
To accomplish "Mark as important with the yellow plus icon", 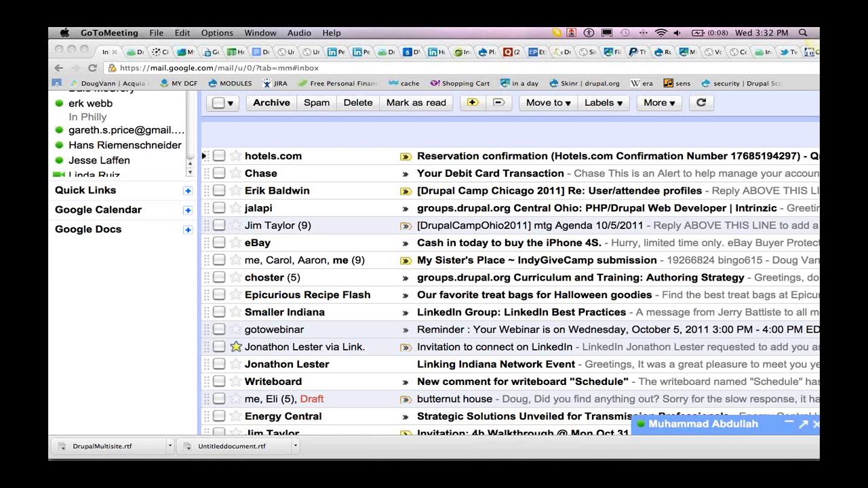I will point(473,102).
